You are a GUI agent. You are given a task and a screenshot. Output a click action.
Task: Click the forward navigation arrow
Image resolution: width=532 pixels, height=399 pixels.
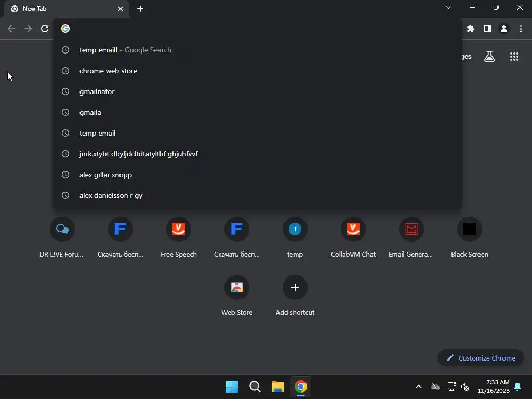(28, 29)
